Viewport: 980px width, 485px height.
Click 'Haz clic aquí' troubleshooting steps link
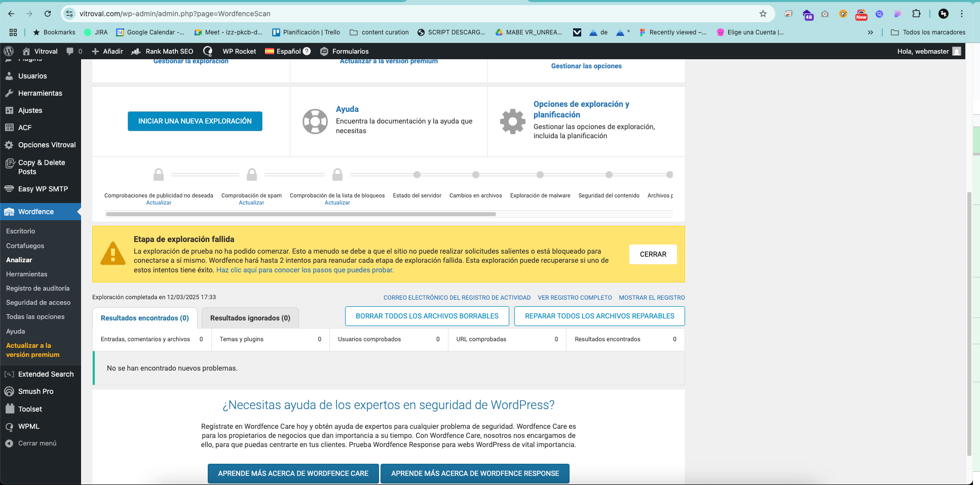tap(305, 270)
